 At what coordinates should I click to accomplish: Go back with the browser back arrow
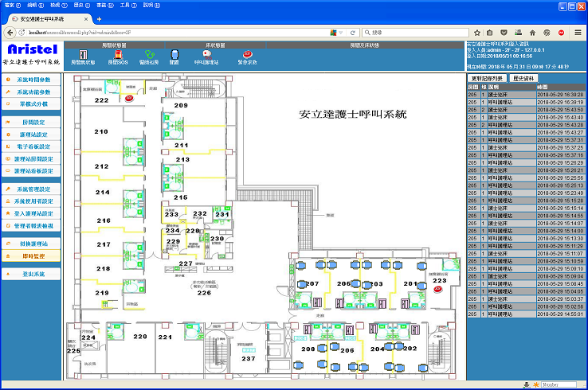click(x=10, y=33)
